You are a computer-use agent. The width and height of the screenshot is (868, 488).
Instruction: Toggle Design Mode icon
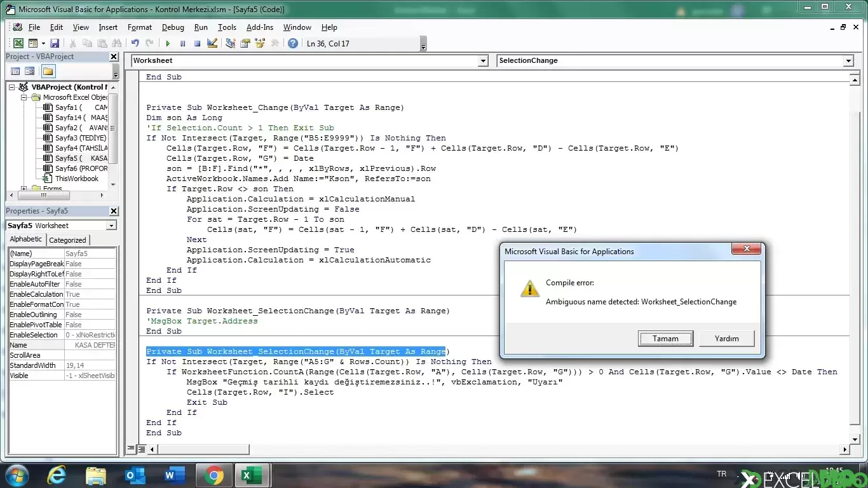click(x=212, y=43)
